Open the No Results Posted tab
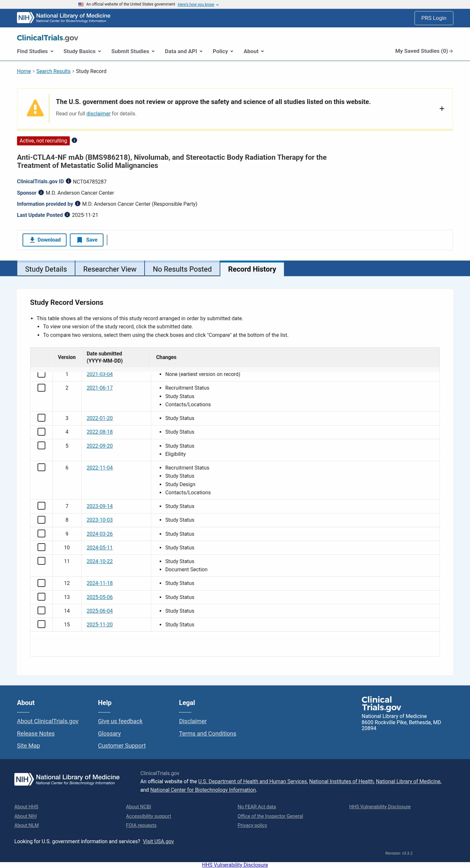Image resolution: width=470 pixels, height=868 pixels. point(182,269)
